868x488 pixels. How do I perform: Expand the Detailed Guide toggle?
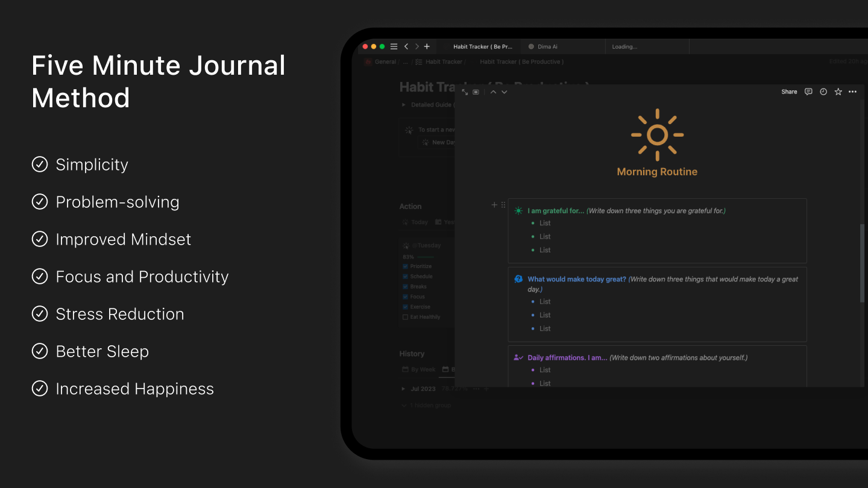click(x=404, y=105)
